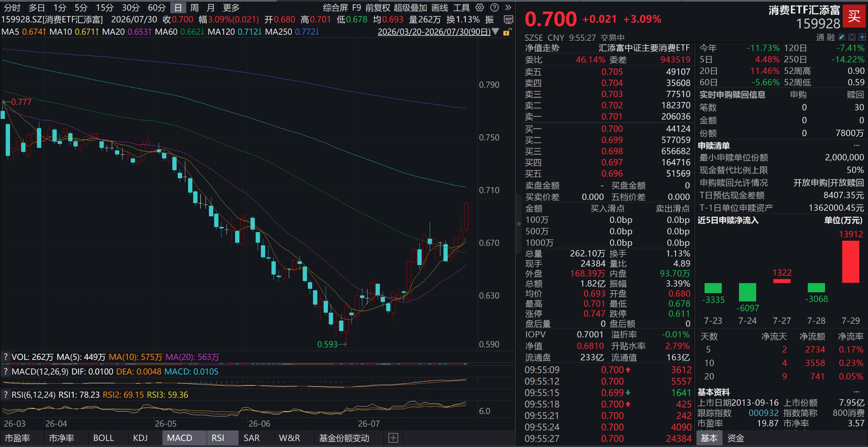868x447 pixels.
Task: Switch to the 周 weekly period tab
Action: [x=194, y=8]
